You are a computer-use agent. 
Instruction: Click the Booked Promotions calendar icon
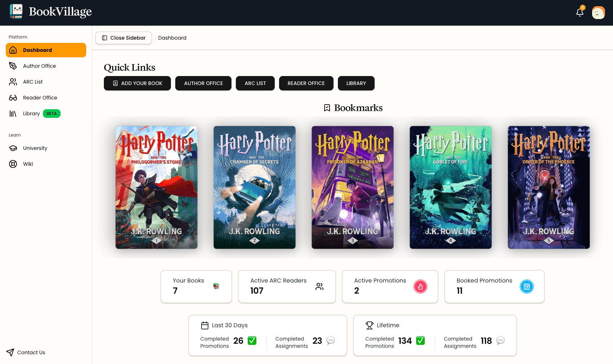coord(527,287)
